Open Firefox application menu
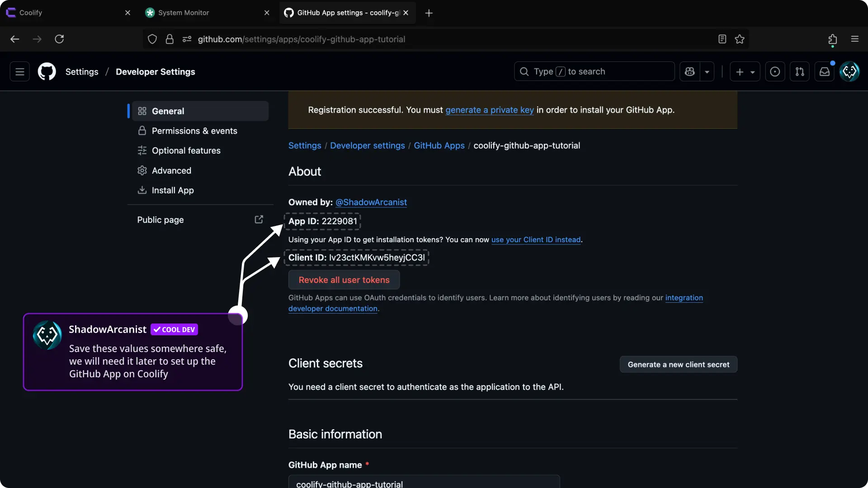This screenshot has height=488, width=868. click(x=854, y=39)
